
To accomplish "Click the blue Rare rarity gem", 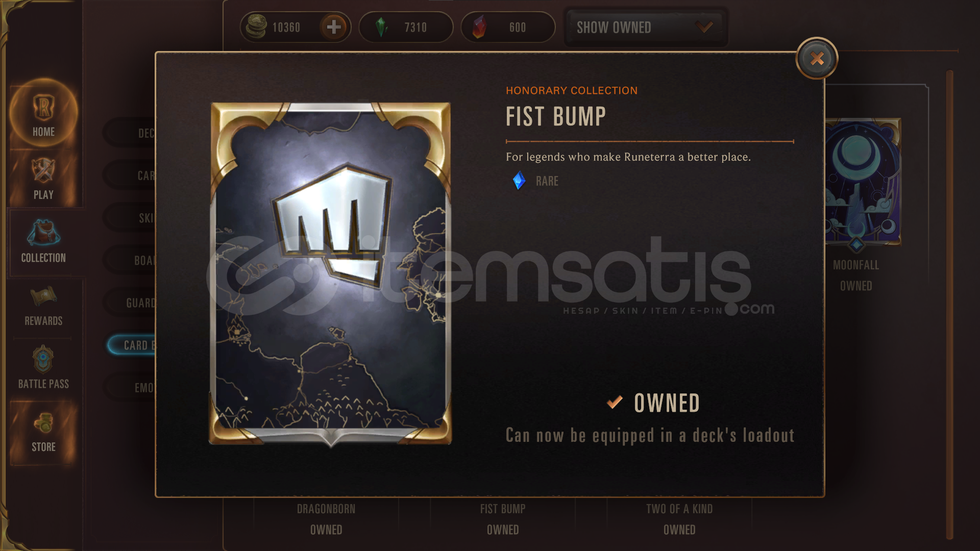I will click(519, 181).
